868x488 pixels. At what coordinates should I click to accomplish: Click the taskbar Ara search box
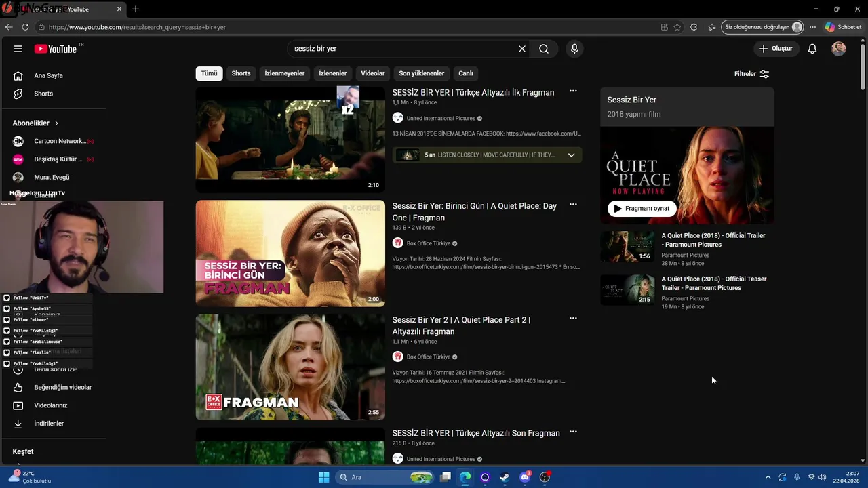[384, 477]
